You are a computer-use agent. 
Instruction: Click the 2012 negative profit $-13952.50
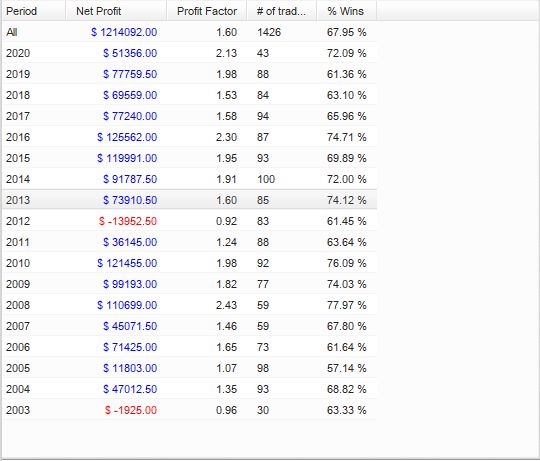(x=128, y=221)
